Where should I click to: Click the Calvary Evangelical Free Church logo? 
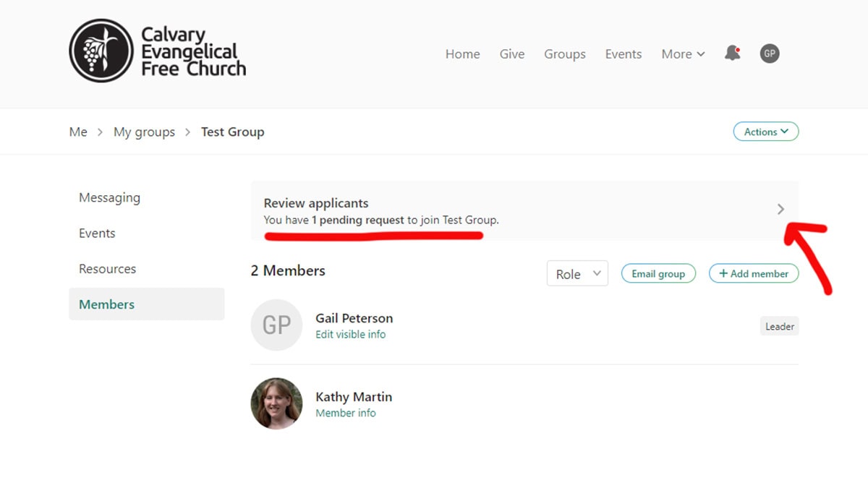coord(158,51)
